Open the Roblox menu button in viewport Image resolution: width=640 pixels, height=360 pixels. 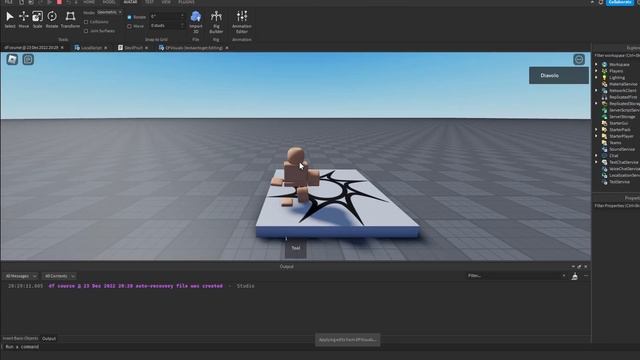click(12, 60)
